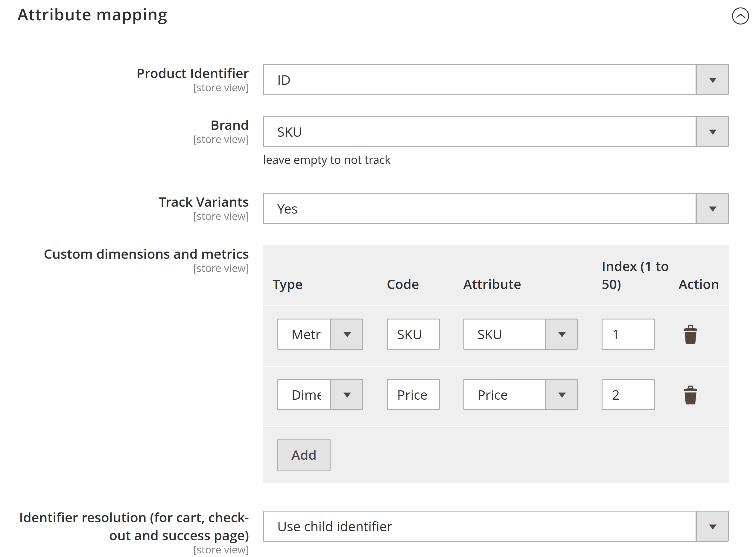Edit the Index field containing 1
The image size is (756, 557).
click(628, 334)
